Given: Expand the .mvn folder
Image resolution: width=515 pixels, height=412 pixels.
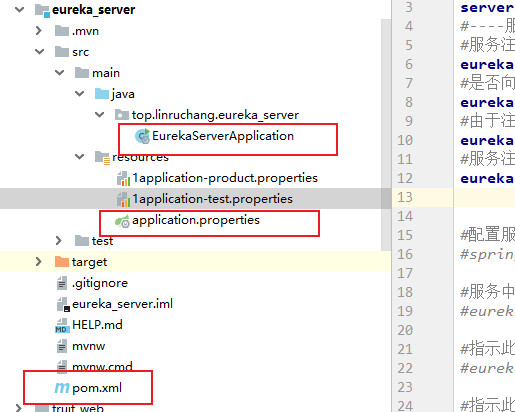Looking at the screenshot, I should coord(39,31).
